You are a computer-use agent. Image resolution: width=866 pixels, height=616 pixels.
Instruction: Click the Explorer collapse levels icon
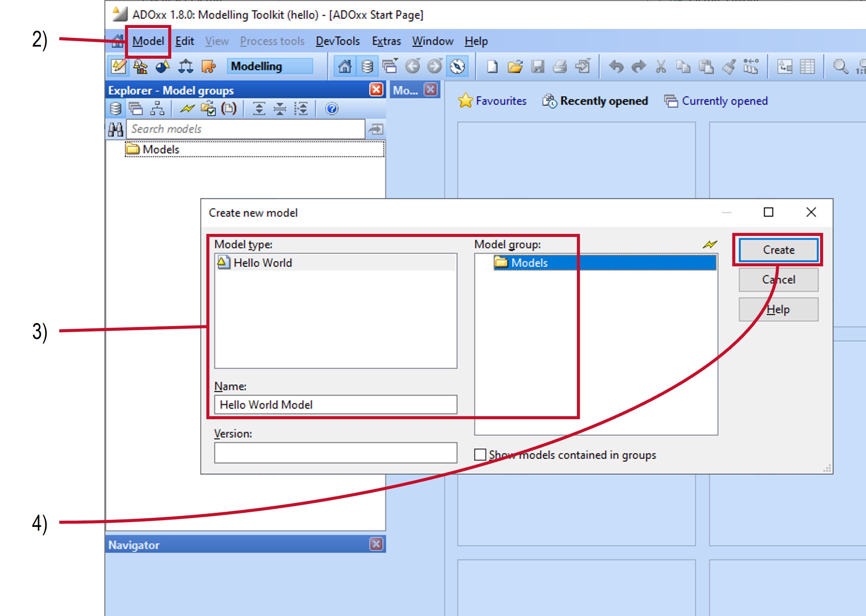280,109
